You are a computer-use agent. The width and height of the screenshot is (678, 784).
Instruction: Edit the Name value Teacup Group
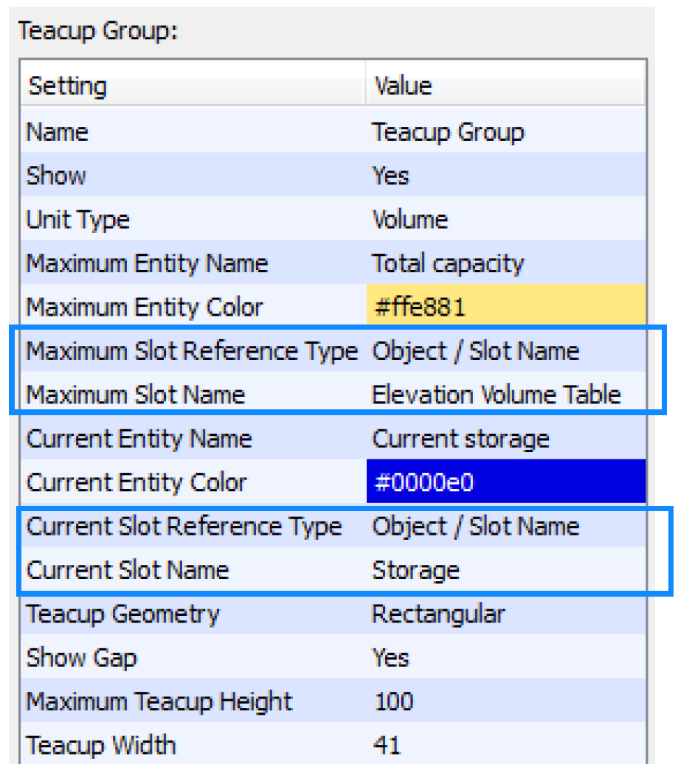coord(449,132)
